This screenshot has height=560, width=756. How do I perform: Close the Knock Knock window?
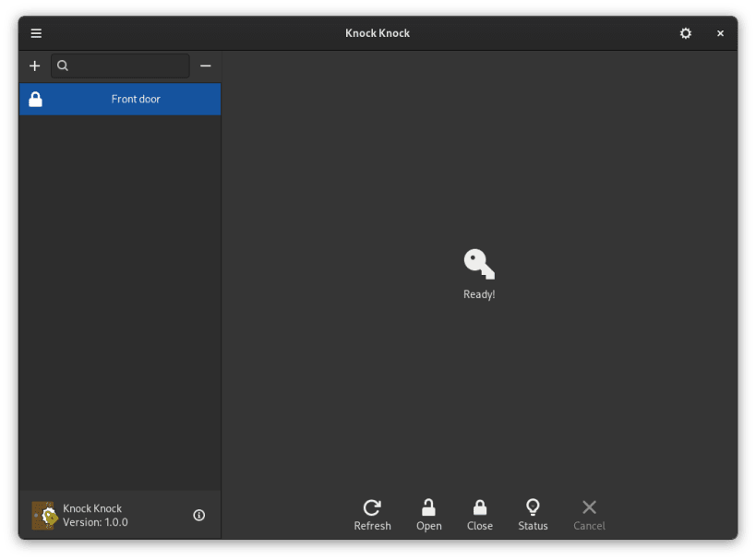[x=720, y=33]
